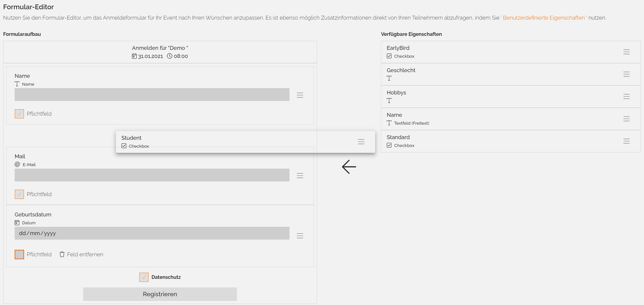
Task: Select the Name property in available list
Action: (511, 119)
